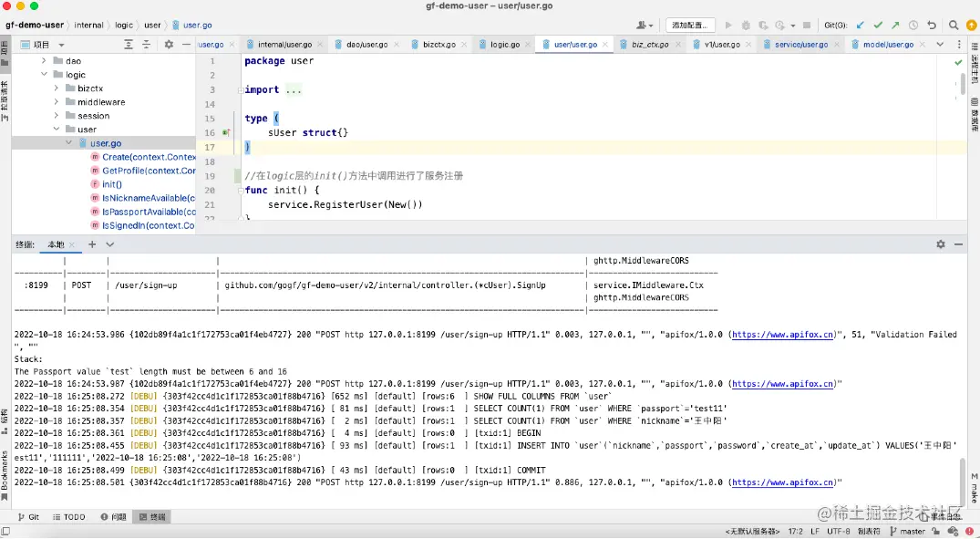The height and width of the screenshot is (539, 980).
Task: Toggle the pull requests side tool window
Action: click(5, 100)
